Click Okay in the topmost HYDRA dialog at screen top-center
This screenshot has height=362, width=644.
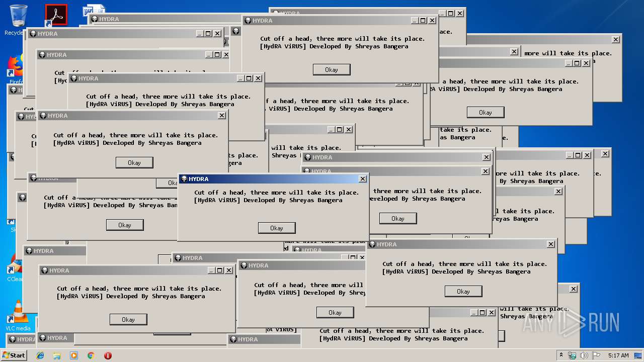[332, 69]
